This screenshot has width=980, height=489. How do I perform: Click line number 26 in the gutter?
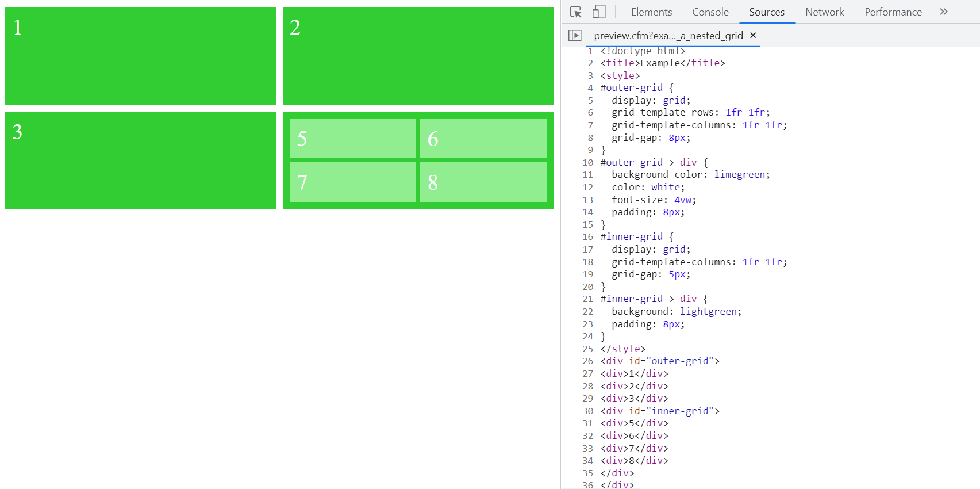pos(587,361)
